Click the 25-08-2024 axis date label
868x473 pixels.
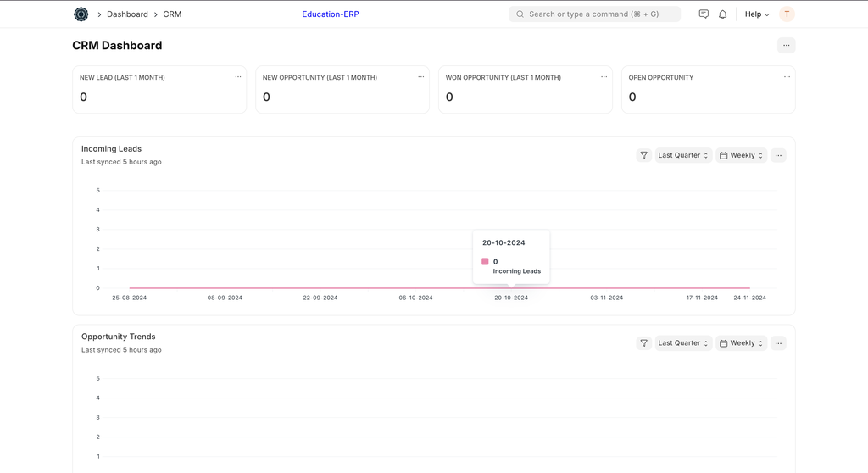130,298
